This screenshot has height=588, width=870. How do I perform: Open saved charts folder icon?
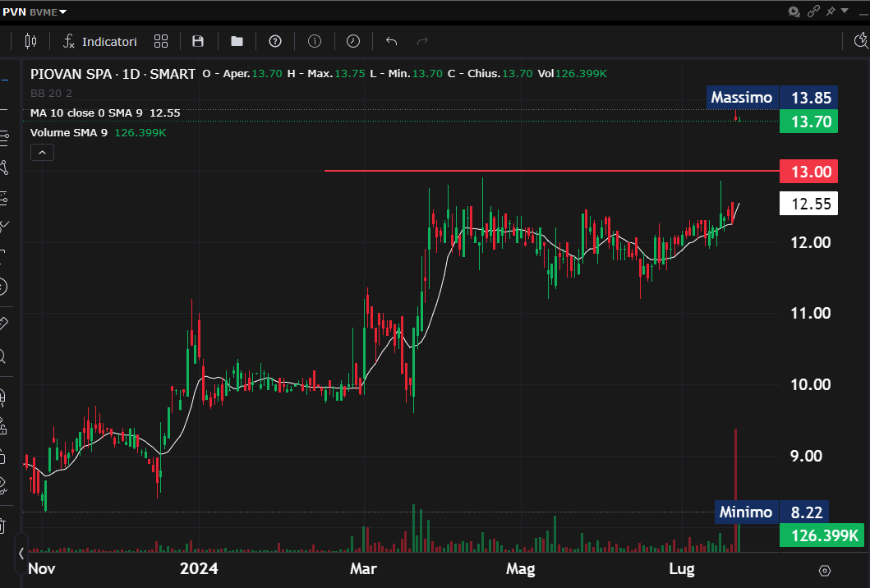pyautogui.click(x=237, y=41)
